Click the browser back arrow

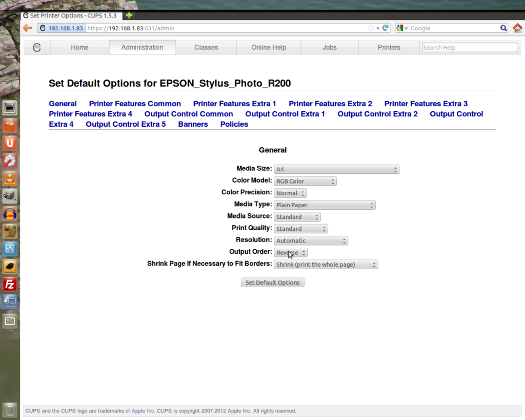pos(28,28)
